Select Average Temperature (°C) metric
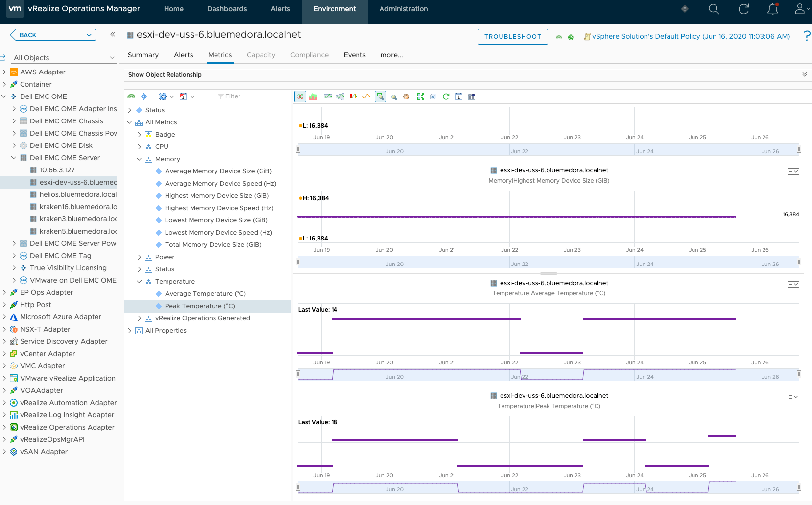The image size is (812, 505). [205, 294]
